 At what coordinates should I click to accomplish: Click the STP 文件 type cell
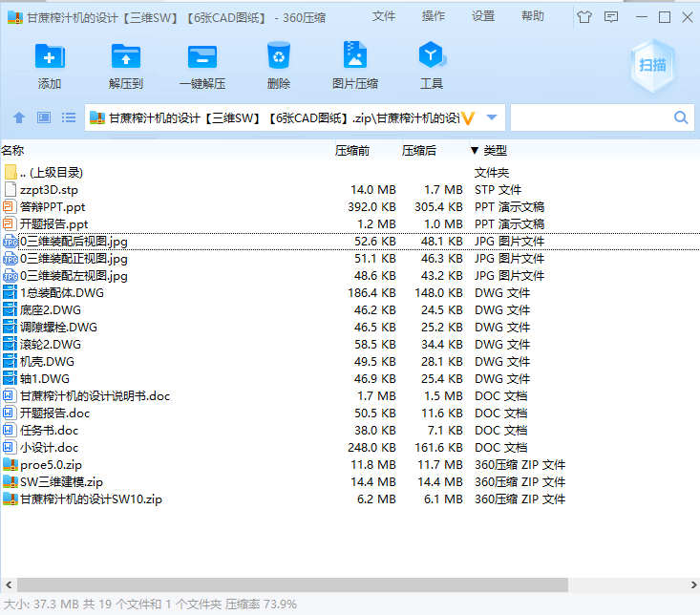coord(498,190)
